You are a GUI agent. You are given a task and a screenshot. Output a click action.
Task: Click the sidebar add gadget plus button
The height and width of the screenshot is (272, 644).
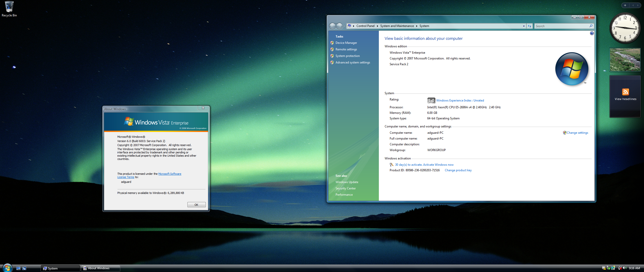tap(625, 5)
